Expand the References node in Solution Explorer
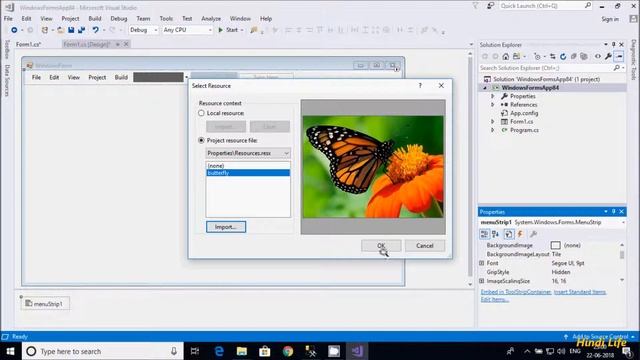Screen dimensions: 640x360 [x=493, y=104]
